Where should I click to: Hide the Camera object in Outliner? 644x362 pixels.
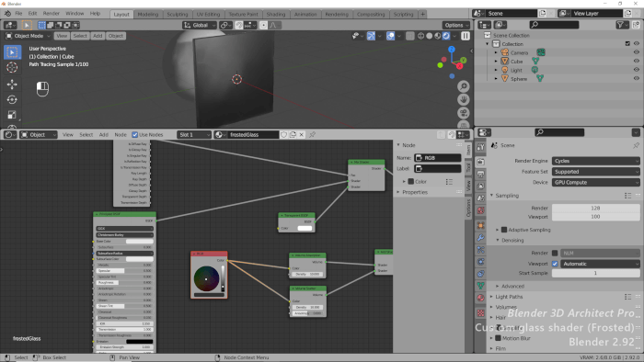click(x=637, y=52)
